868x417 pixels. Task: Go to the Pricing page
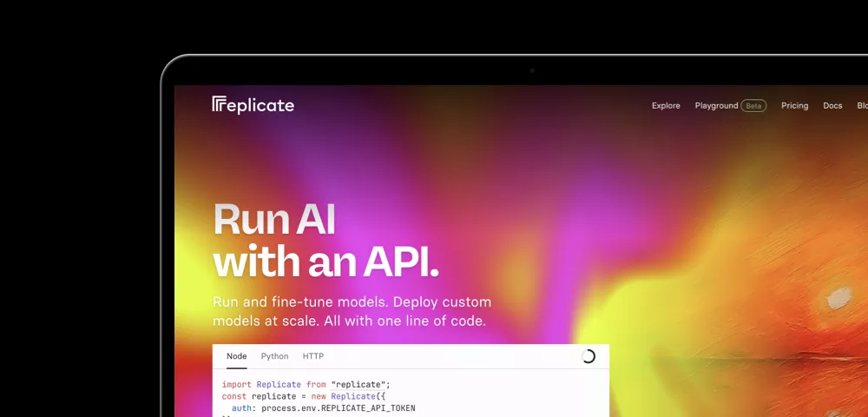click(x=794, y=106)
